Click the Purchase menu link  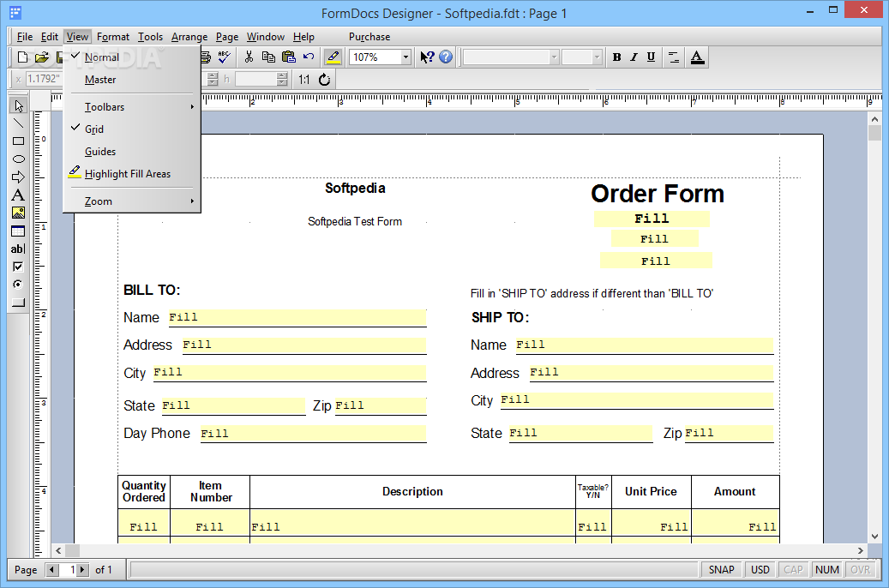[x=369, y=37]
